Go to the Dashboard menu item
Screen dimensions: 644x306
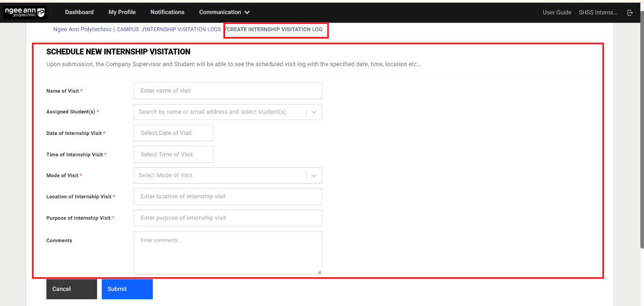click(79, 12)
